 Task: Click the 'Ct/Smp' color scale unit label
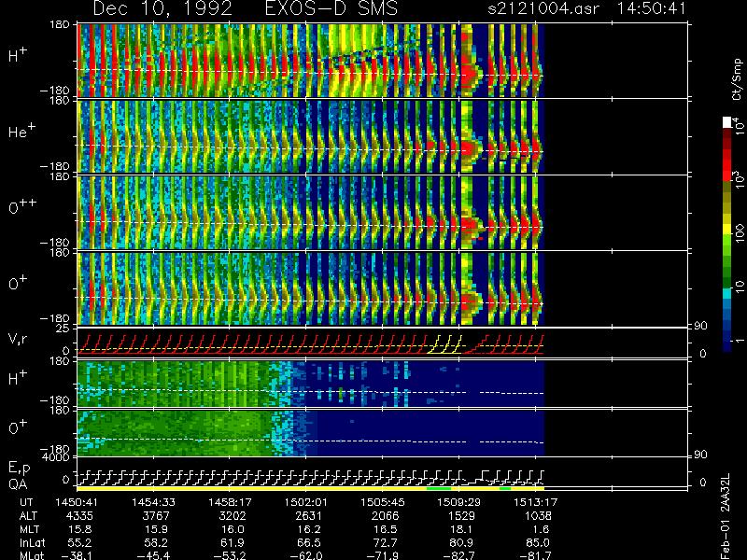pyautogui.click(x=737, y=79)
